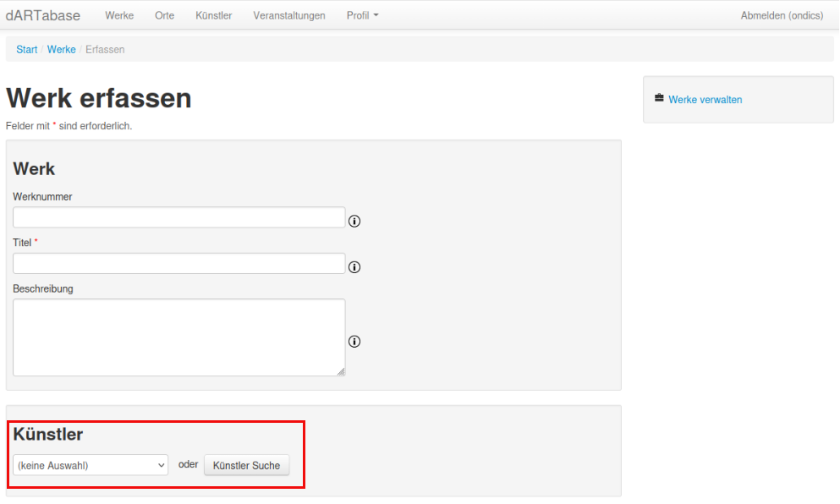Click inside the Beschreibung text area
This screenshot has height=504, width=840.
[178, 337]
